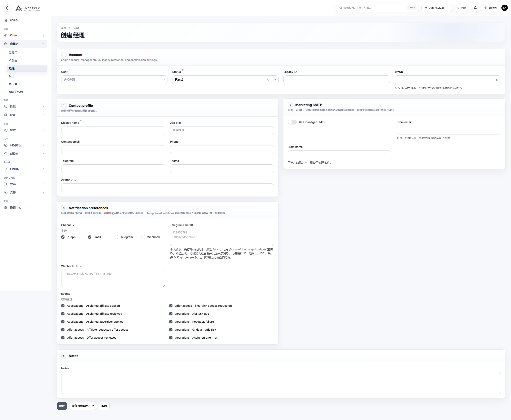Click the 付款 sidebar icon
Screen dimensions: 511x420
pos(6,130)
